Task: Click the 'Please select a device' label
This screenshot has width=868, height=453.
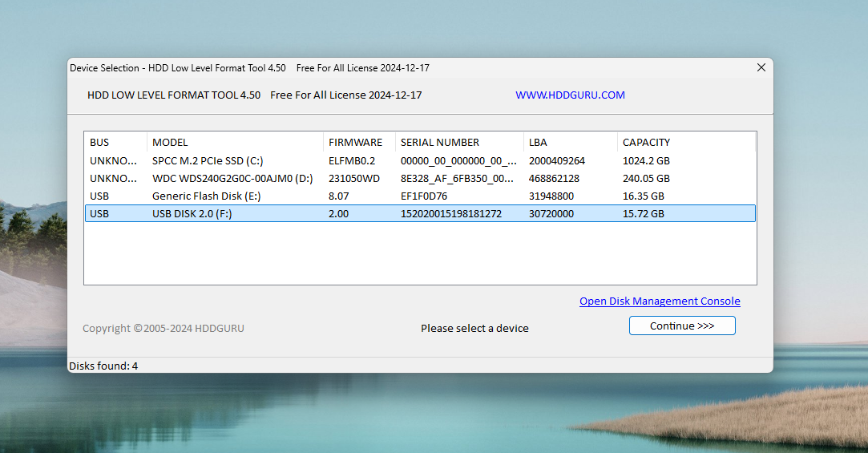Action: [474, 329]
